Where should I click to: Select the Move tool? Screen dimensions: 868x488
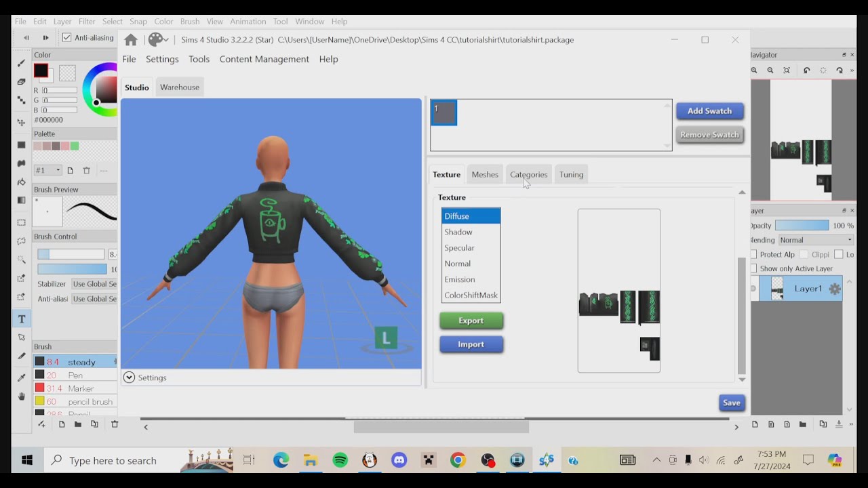21,123
